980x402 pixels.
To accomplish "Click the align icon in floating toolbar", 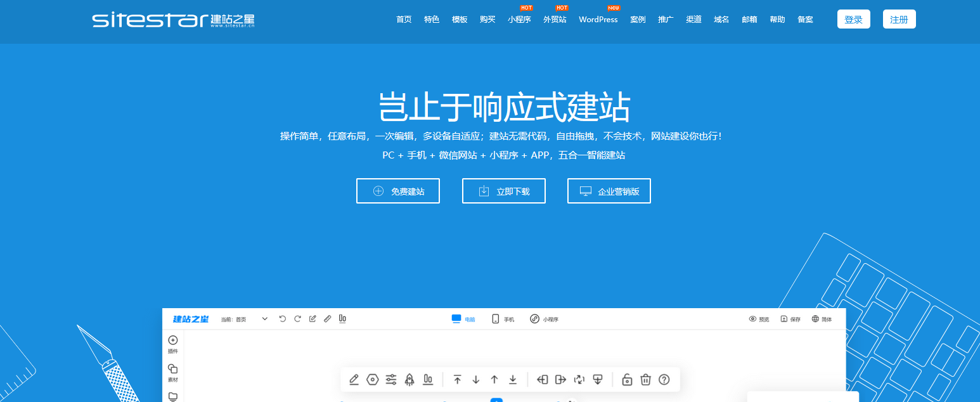I will point(428,380).
